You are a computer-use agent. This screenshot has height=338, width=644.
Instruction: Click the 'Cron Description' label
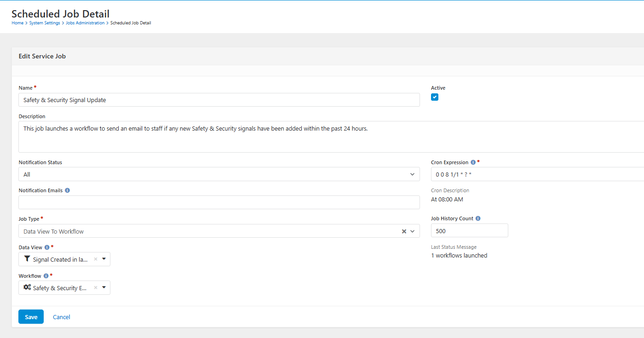coord(450,190)
